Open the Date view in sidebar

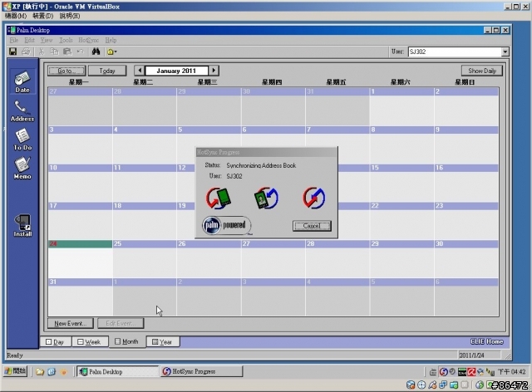click(x=22, y=81)
